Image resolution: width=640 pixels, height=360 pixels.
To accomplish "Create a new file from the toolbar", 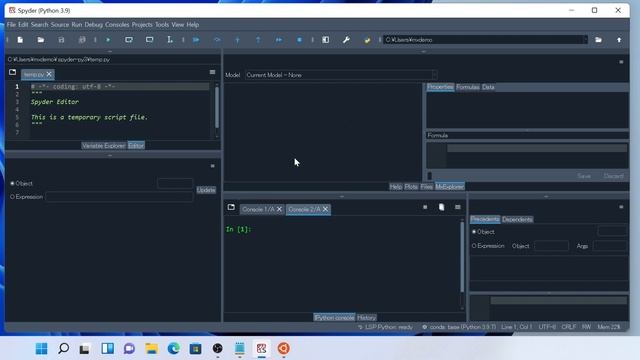I will tap(20, 40).
